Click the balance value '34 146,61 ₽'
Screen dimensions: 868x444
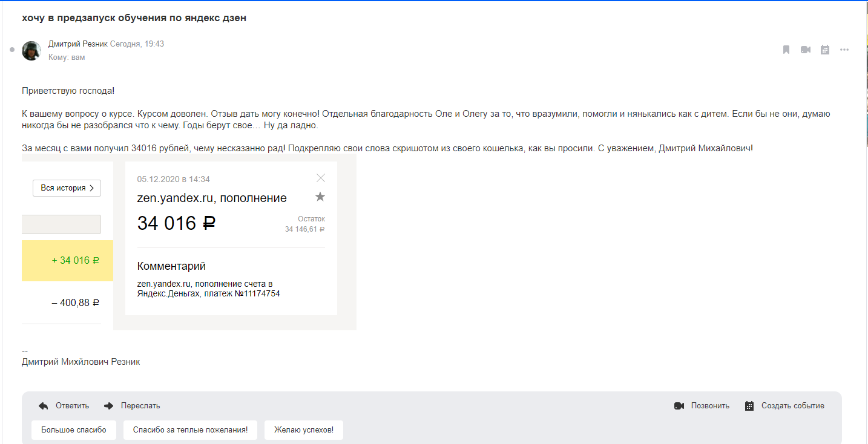[x=305, y=229]
